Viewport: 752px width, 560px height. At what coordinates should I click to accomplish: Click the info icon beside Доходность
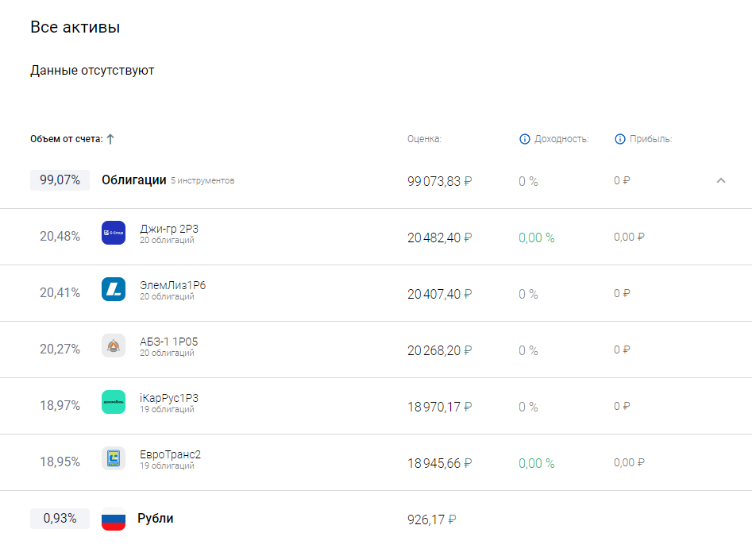coord(524,139)
